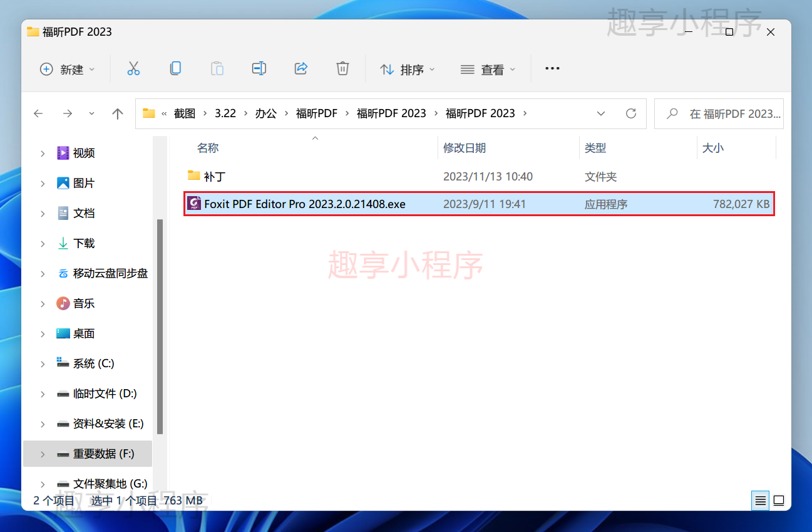Click the date 2023/9/11 19:41 cell

click(485, 204)
